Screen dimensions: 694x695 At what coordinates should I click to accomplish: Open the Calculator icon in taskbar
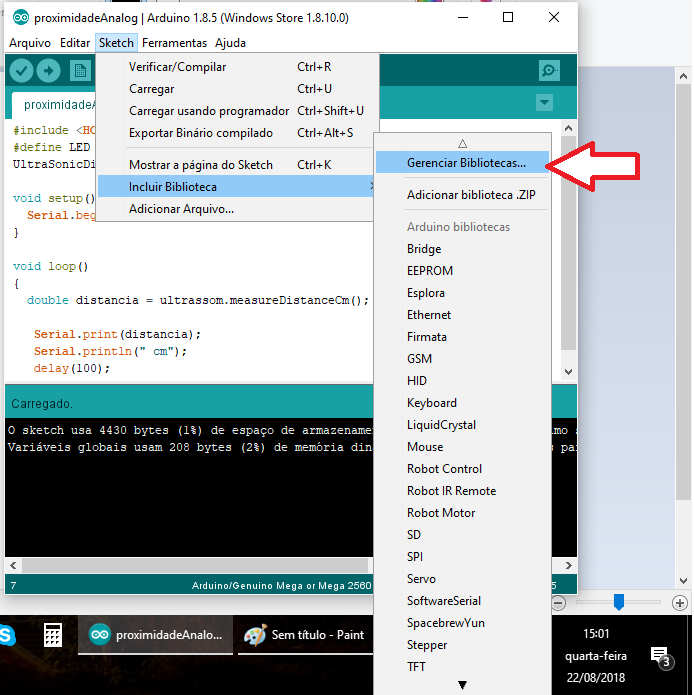tap(54, 635)
